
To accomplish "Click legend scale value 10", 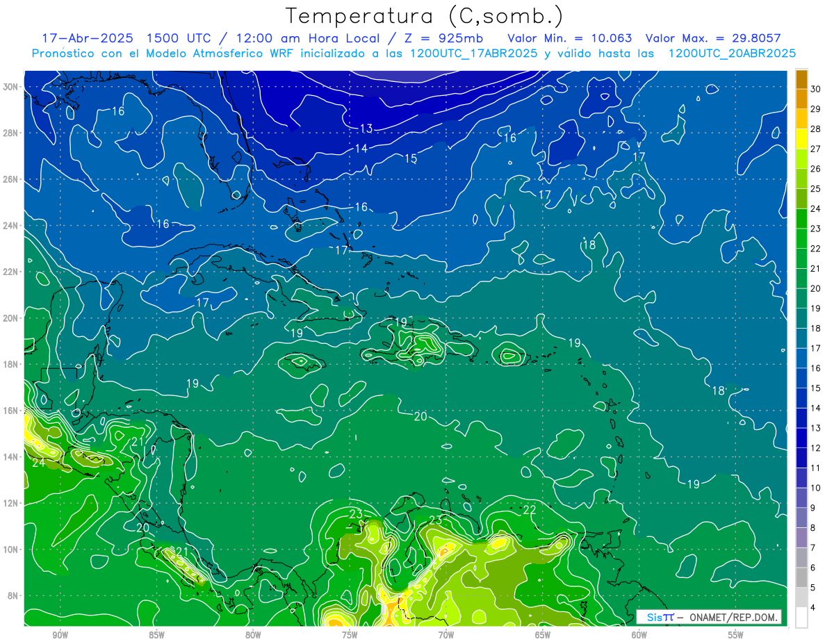I will click(x=816, y=488).
